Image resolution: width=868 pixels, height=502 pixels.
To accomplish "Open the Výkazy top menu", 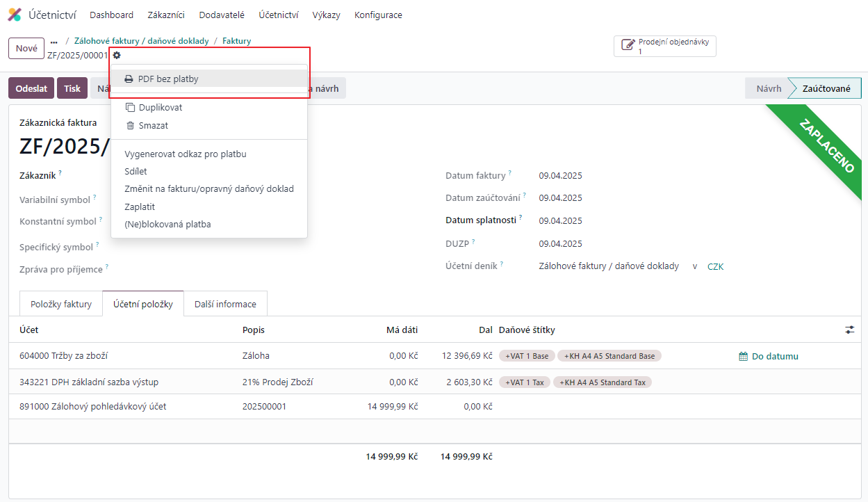I will (326, 15).
